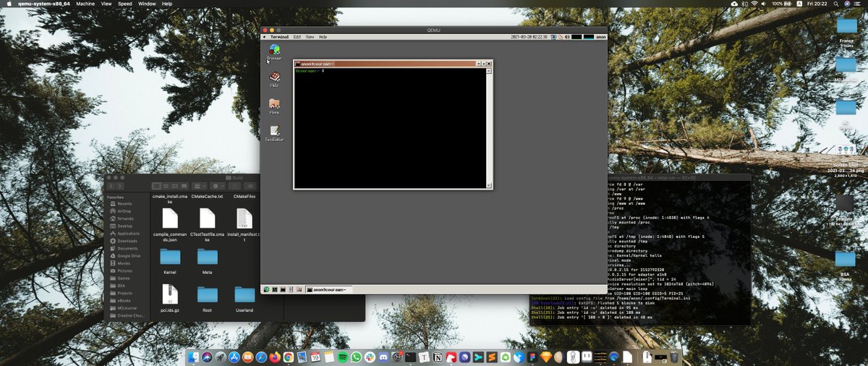This screenshot has width=868, height=366.
Task: Click the anon username in SerenityOS menubar
Action: click(x=600, y=36)
